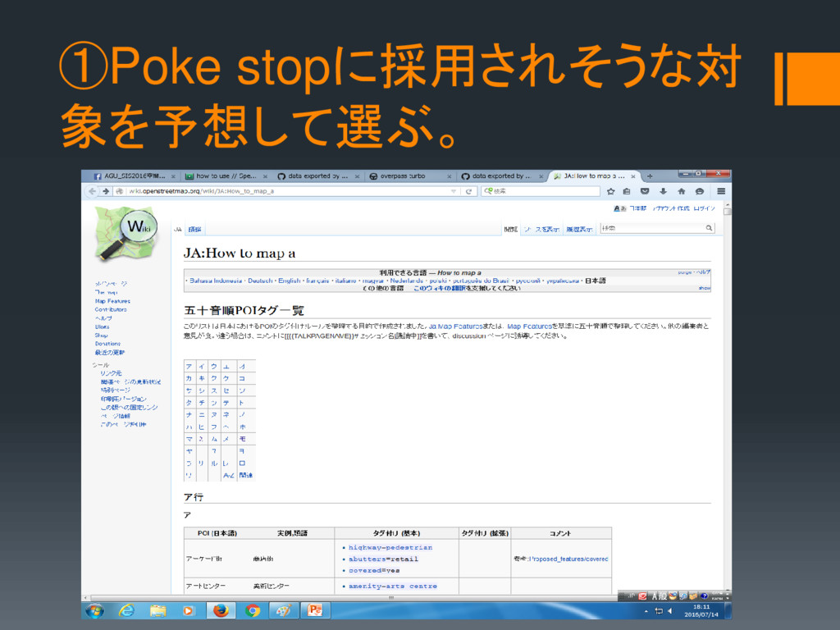Viewport: 840px width, 630px height.
Task: Switch to the overpass turbo tab
Action: (x=410, y=176)
